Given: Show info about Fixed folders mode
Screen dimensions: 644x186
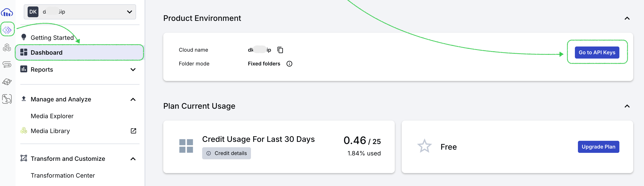Looking at the screenshot, I should click(289, 64).
